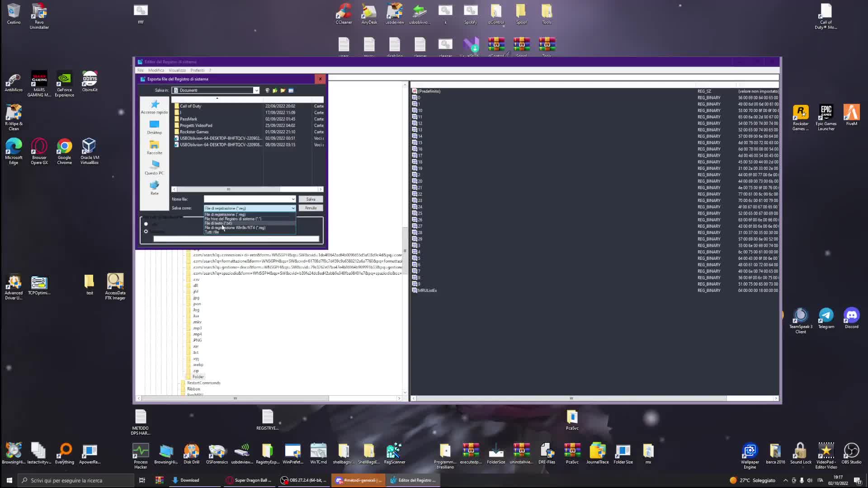The image size is (868, 488).
Task: Choose File di testo (*.txt) option
Action: coord(218,223)
